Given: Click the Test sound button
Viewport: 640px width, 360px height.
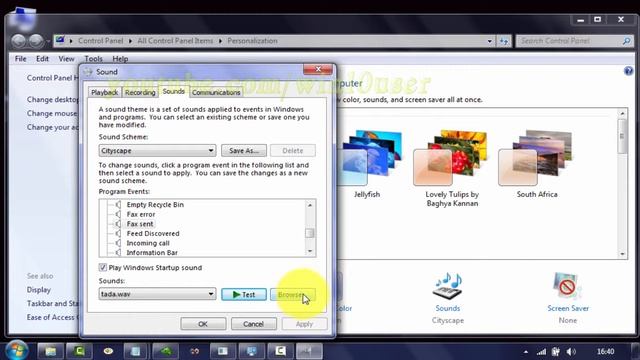Looking at the screenshot, I should [x=244, y=294].
